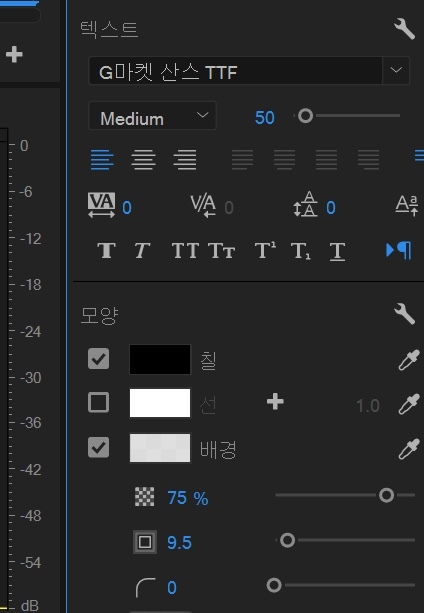Click the background size slider handle
The image size is (424, 613).
coord(288,540)
